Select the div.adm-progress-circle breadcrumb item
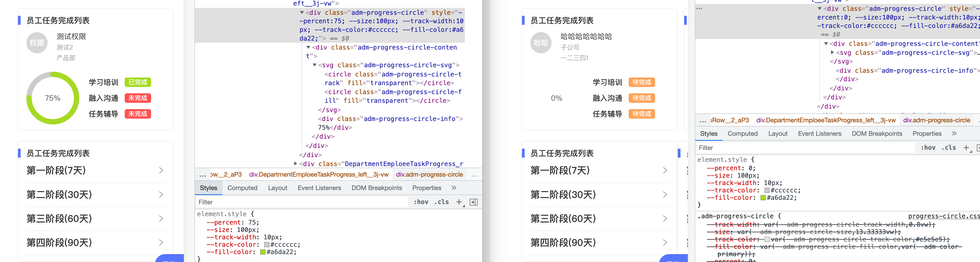This screenshot has height=262, width=980. [430, 175]
